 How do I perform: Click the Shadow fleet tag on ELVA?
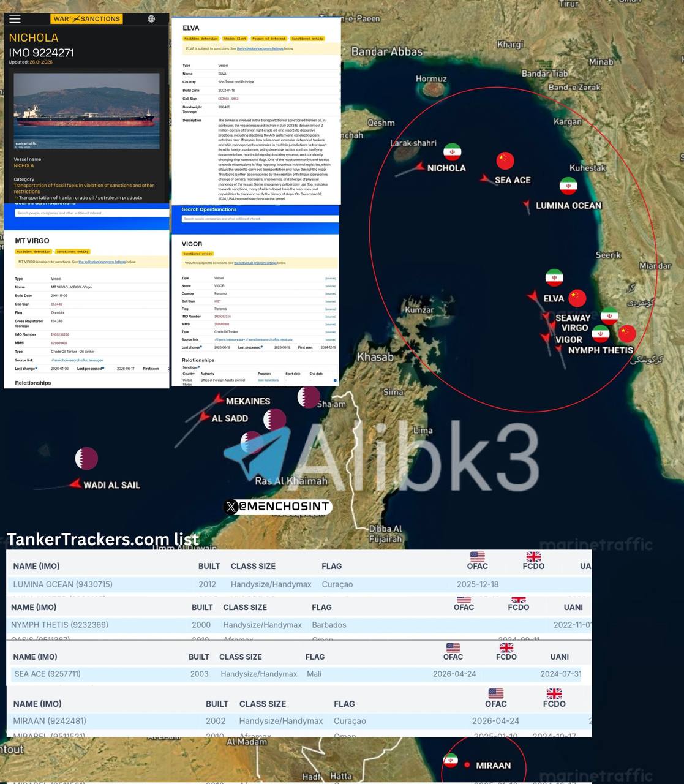click(235, 39)
